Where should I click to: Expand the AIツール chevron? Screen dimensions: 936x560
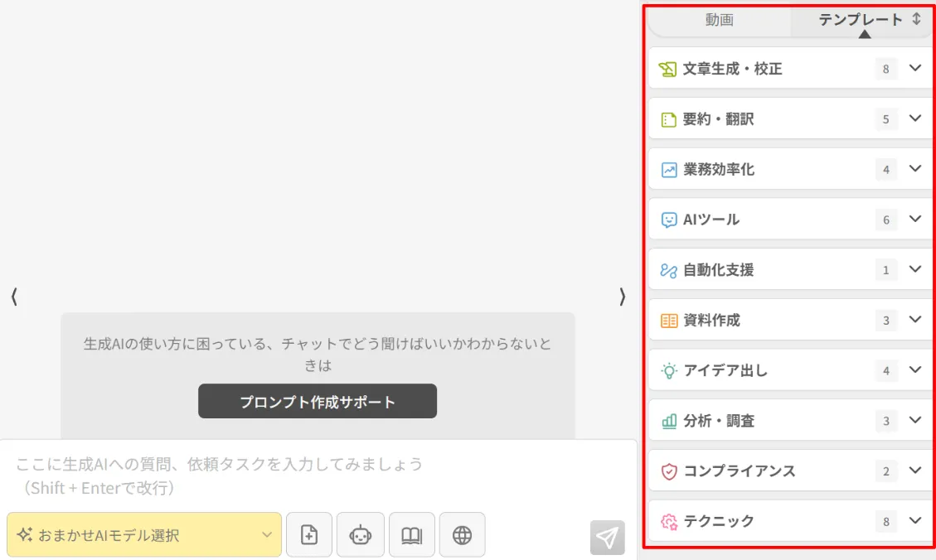914,220
